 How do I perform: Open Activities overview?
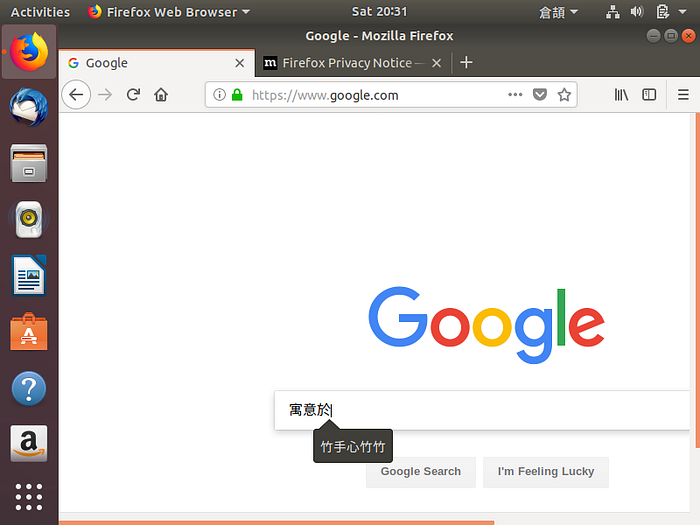pos(40,12)
